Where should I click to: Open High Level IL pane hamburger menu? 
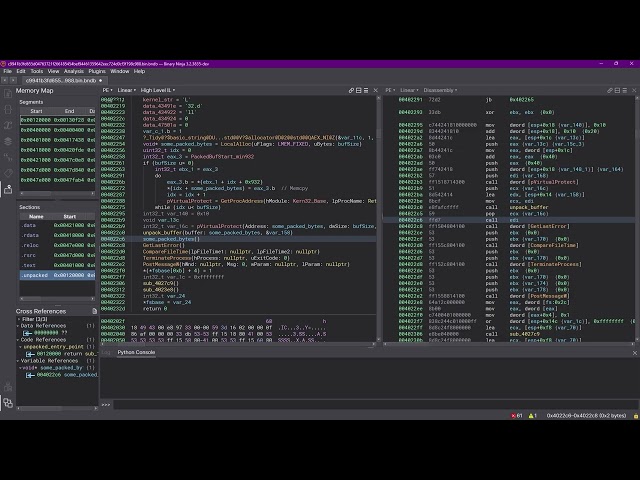click(366, 90)
